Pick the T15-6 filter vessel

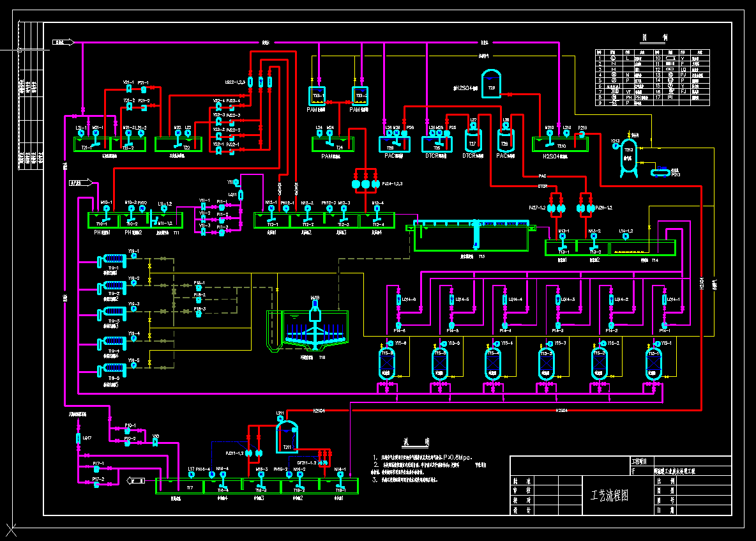tap(387, 364)
